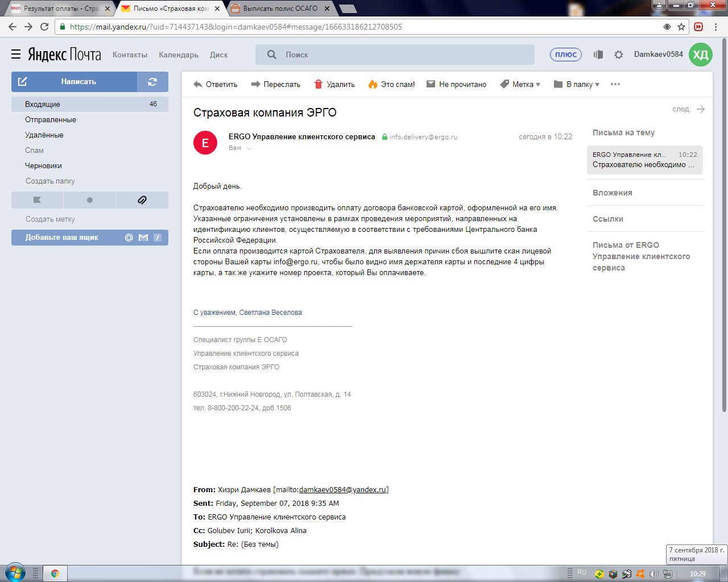Expand recipient details chevron near Вам
This screenshot has width=728, height=582.
click(249, 148)
